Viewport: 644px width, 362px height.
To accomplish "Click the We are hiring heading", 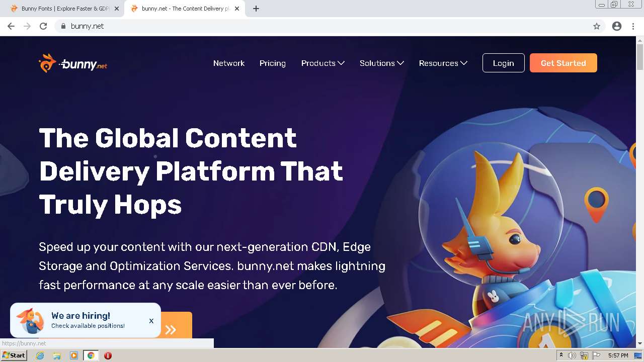I will coord(80,316).
